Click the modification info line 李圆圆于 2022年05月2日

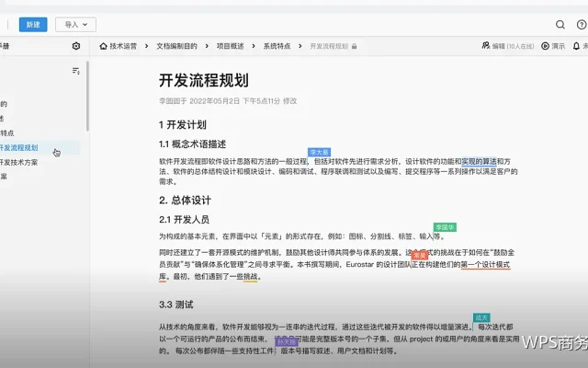(228, 101)
